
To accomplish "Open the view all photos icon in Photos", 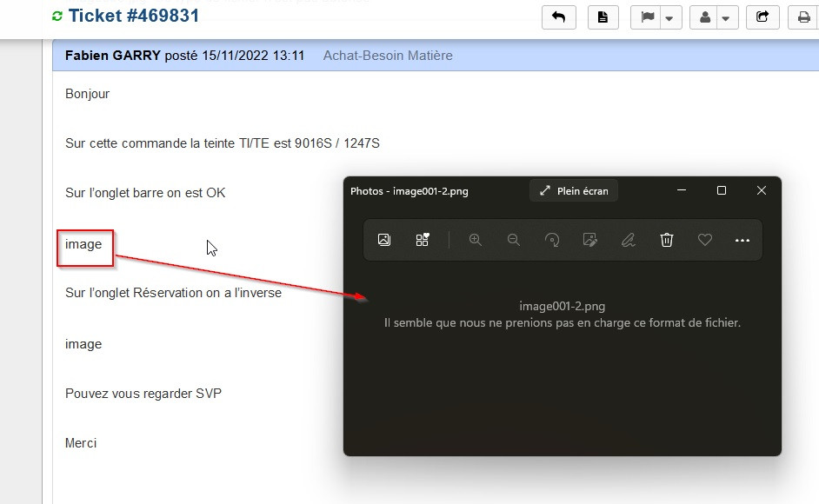I will 384,240.
